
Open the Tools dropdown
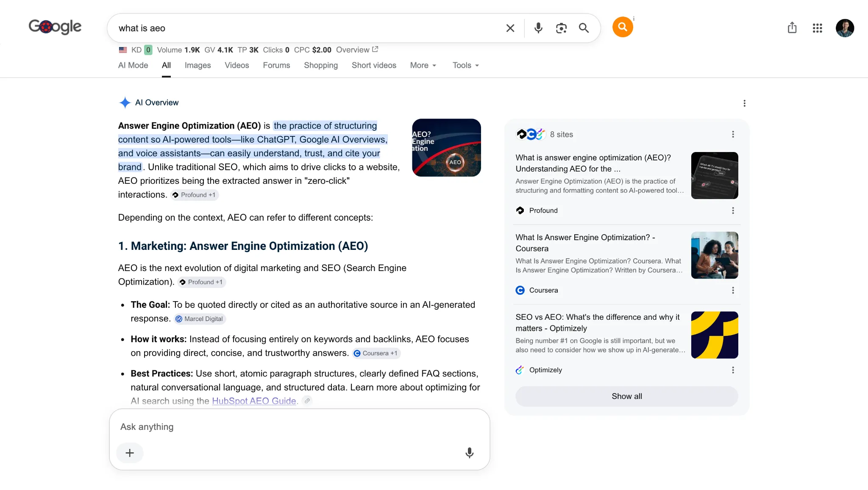click(466, 65)
